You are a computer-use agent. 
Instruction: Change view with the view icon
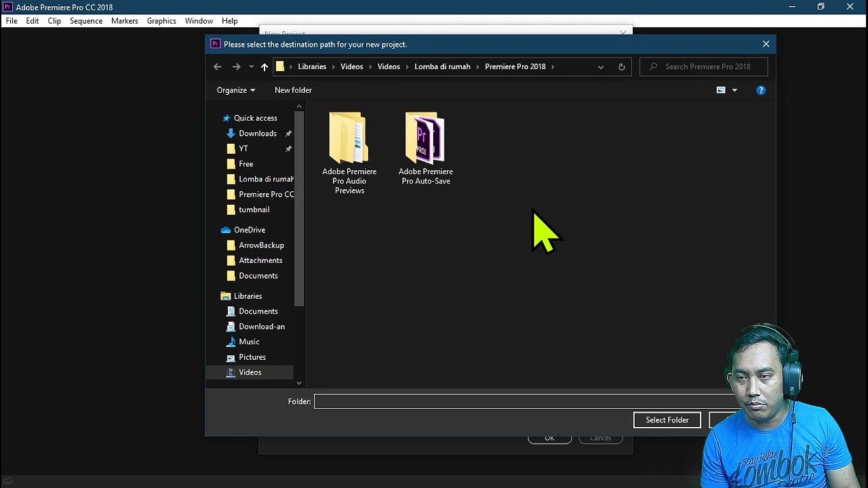tap(721, 90)
